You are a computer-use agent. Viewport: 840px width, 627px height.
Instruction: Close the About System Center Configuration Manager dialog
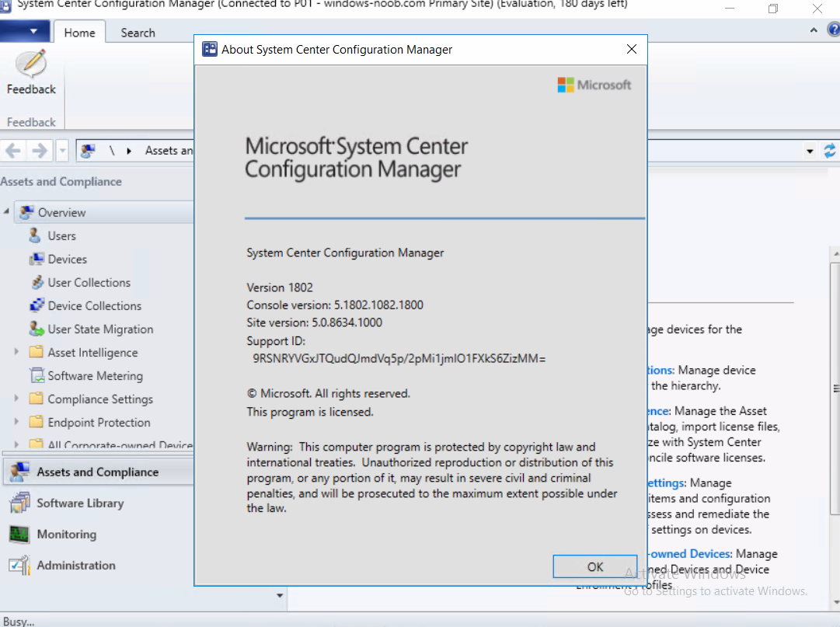[632, 49]
